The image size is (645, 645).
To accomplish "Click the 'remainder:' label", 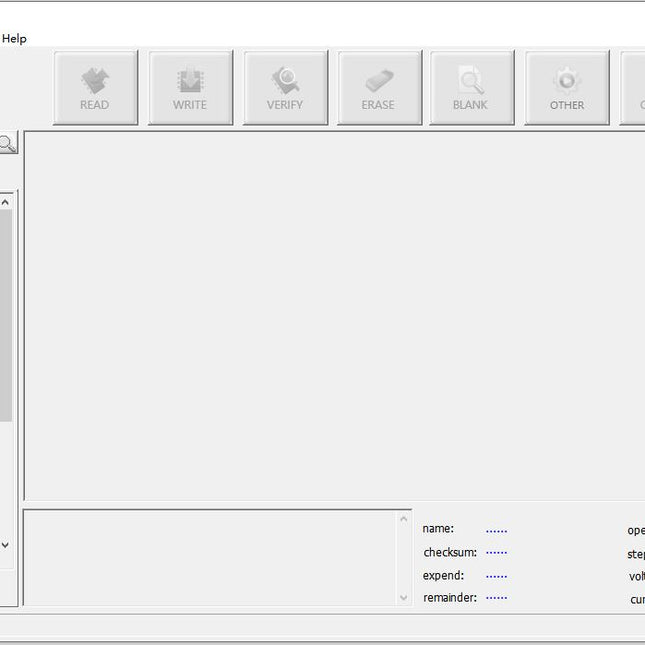I will (x=450, y=597).
